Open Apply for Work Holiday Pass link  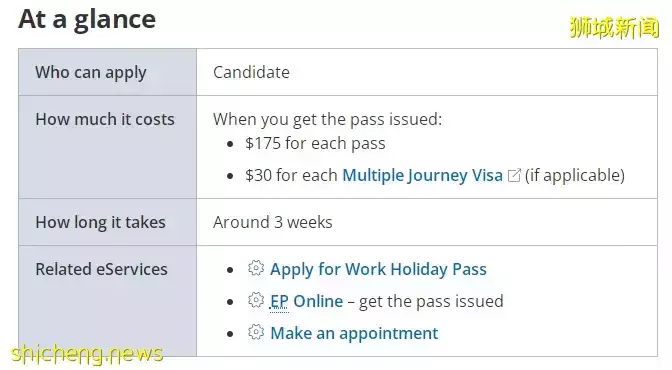378,269
